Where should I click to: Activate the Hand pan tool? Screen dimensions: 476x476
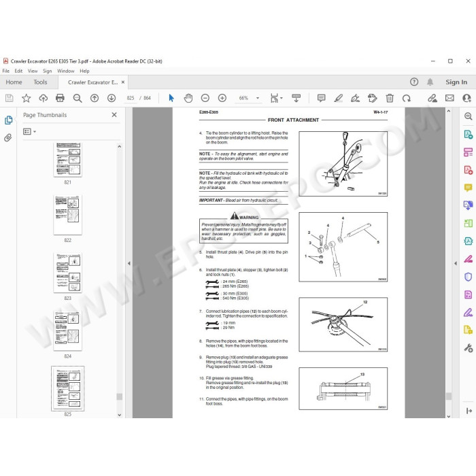(188, 98)
